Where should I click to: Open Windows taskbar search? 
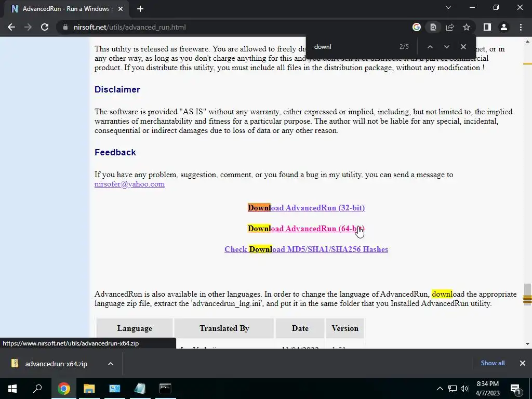click(37, 389)
